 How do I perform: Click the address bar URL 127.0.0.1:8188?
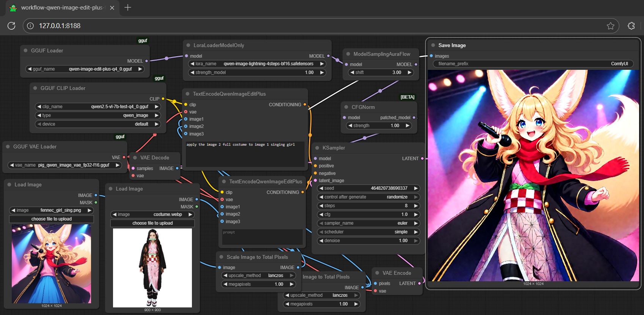coord(60,26)
